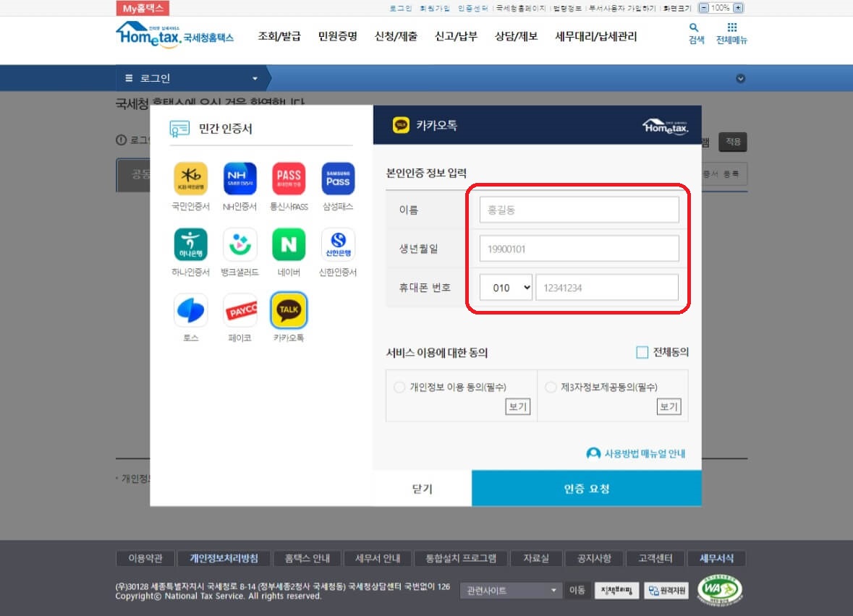The image size is (853, 616).
Task: Open the 010 phone prefix dropdown
Action: pyautogui.click(x=506, y=288)
